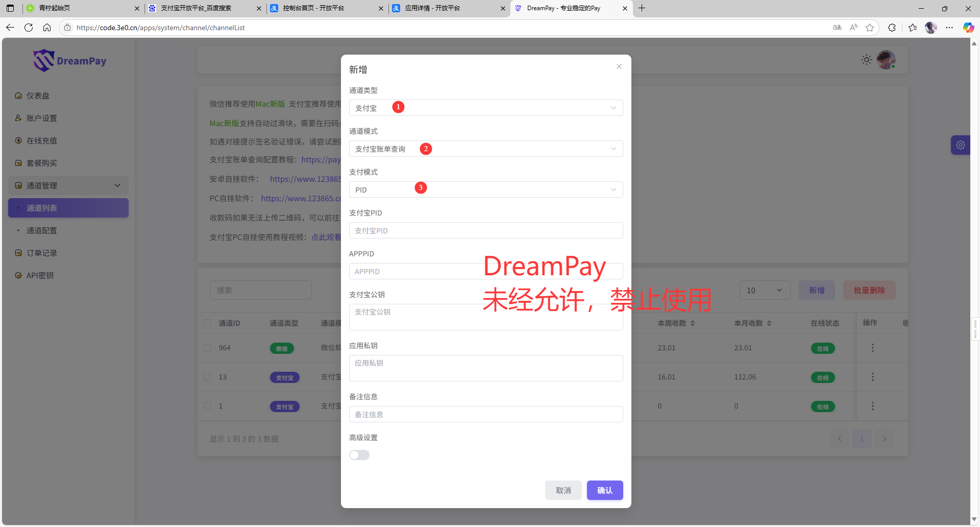Tick the select-all checkbox in table header

(x=207, y=323)
